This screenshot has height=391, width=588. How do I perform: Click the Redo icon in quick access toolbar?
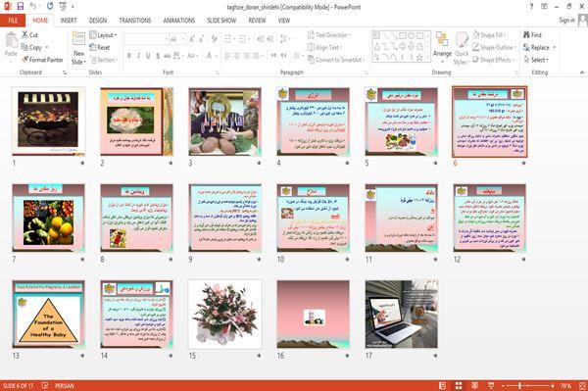click(x=50, y=6)
